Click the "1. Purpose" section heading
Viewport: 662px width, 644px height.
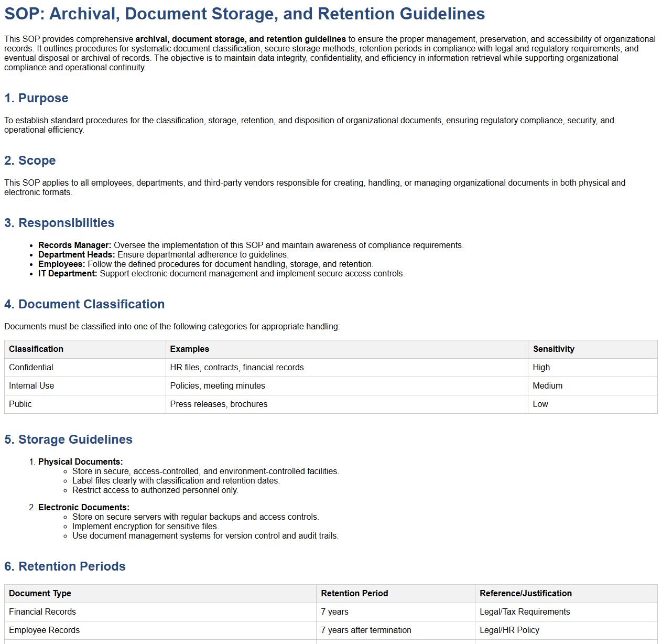(x=36, y=98)
